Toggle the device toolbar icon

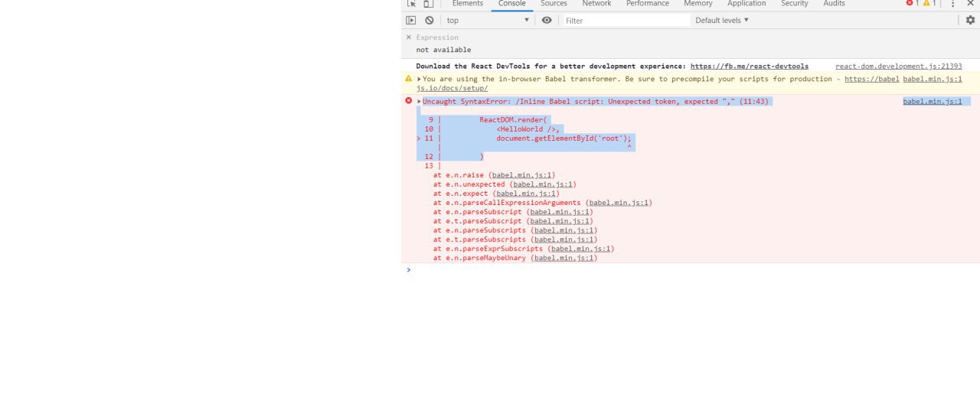428,4
